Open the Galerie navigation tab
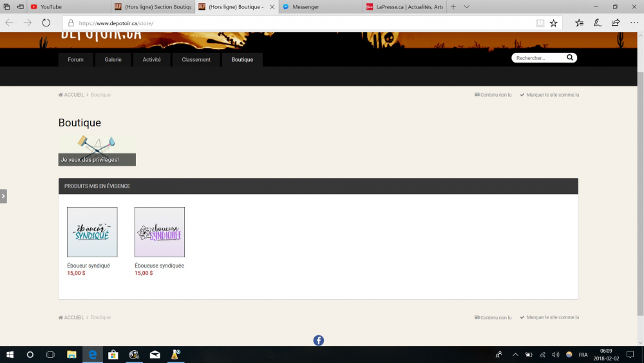The height and width of the screenshot is (363, 644). (113, 60)
